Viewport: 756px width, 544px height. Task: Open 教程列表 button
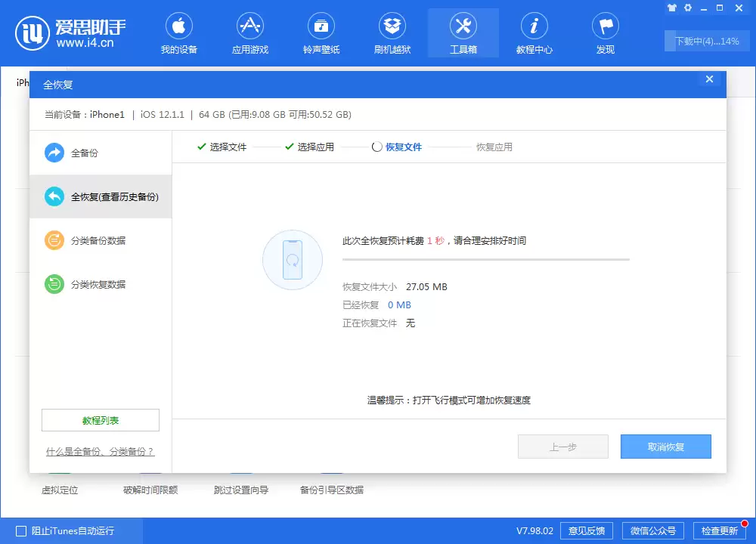coord(101,420)
